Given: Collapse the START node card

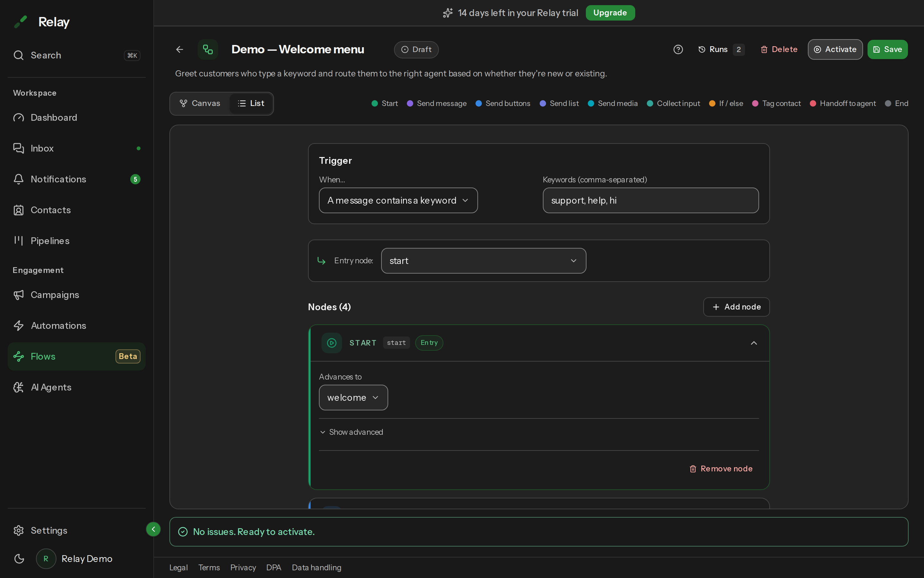Looking at the screenshot, I should [754, 343].
